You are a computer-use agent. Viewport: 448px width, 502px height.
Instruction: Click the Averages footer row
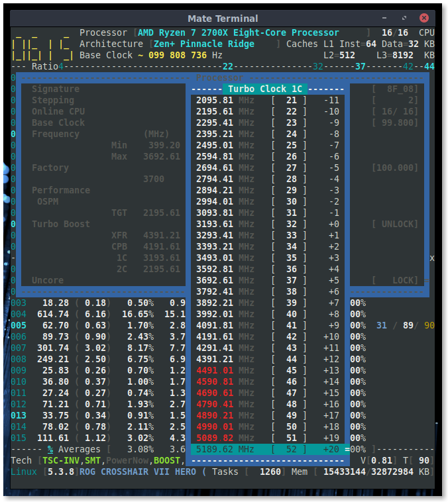[x=98, y=449]
